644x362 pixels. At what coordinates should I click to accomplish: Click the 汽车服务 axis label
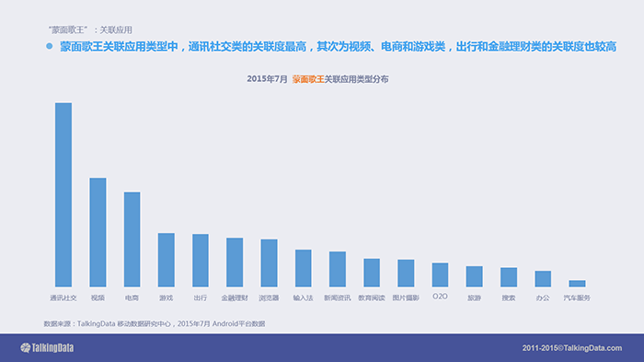[x=577, y=298]
